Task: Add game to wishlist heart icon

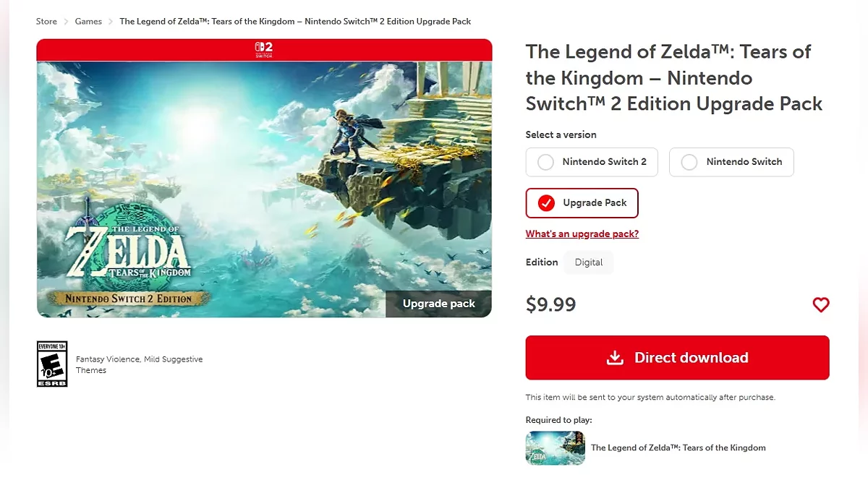Action: 821,305
